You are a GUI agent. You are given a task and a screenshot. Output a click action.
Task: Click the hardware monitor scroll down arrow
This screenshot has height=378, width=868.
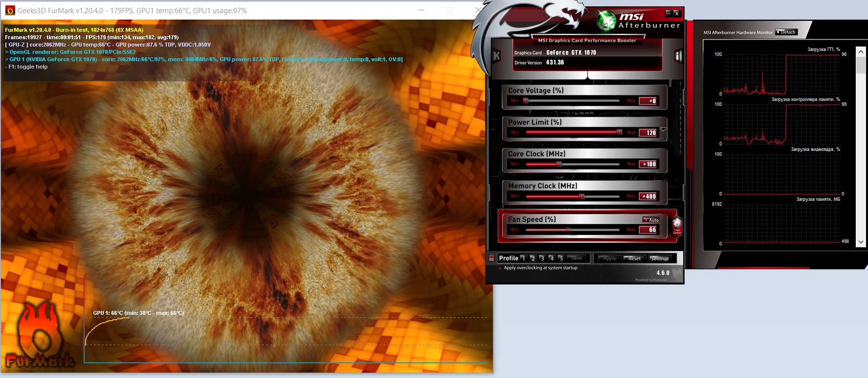861,242
